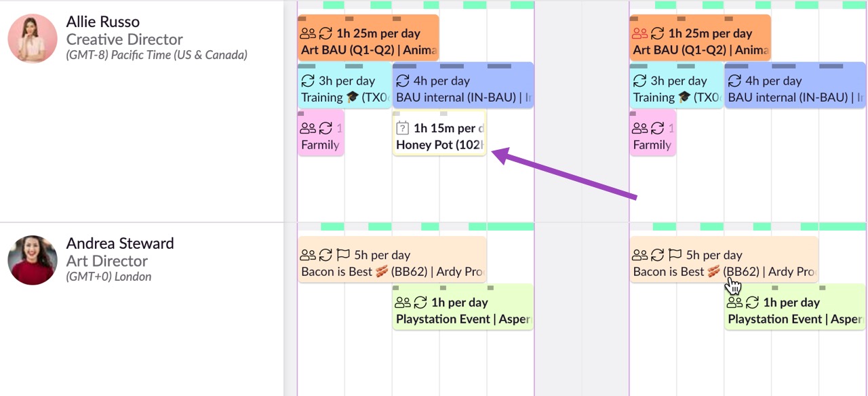Click the graduation cap emoji in first-week Training booking
This screenshot has height=396, width=868.
pyautogui.click(x=351, y=98)
